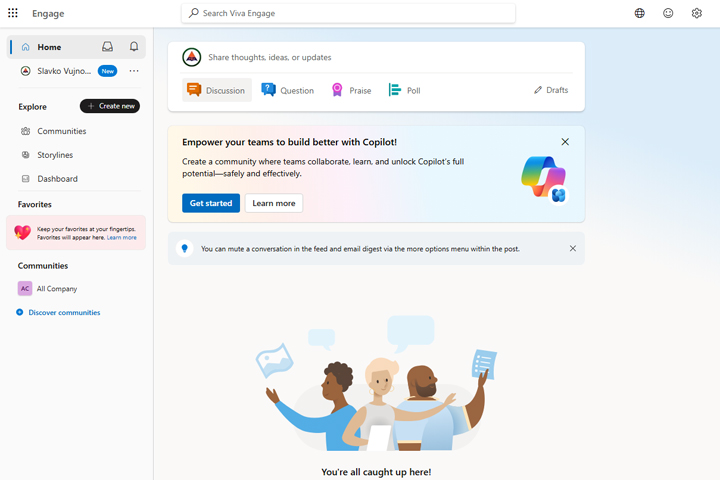
Task: Open Drafts with the pencil icon
Action: pyautogui.click(x=551, y=90)
